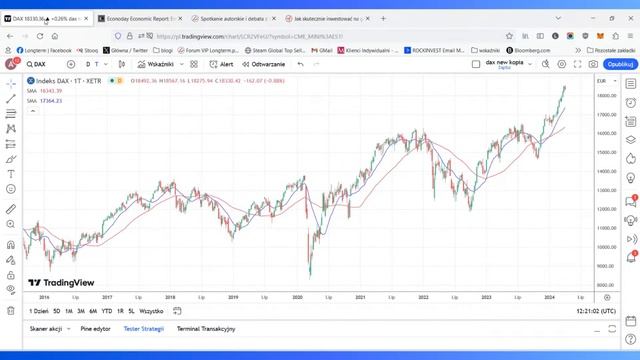Expand favorite indicators dropdown arrow
Viewport: 640px width, 360px height.
pyautogui.click(x=182, y=64)
